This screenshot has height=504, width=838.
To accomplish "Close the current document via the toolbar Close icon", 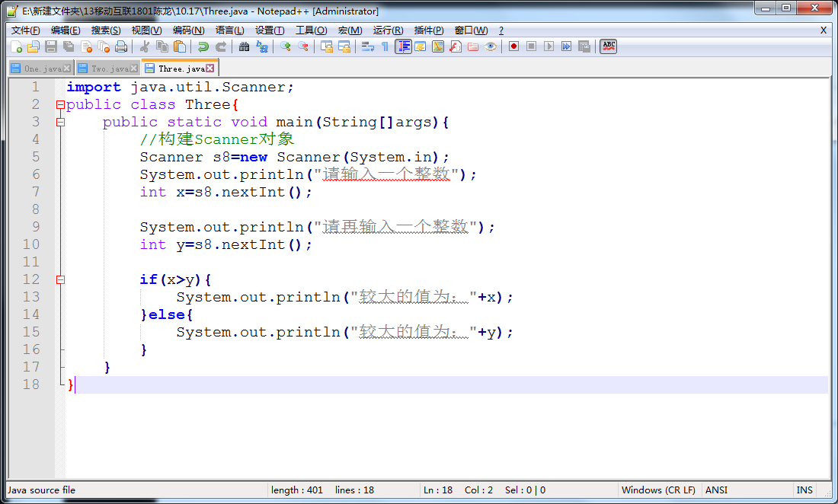I will 87,47.
